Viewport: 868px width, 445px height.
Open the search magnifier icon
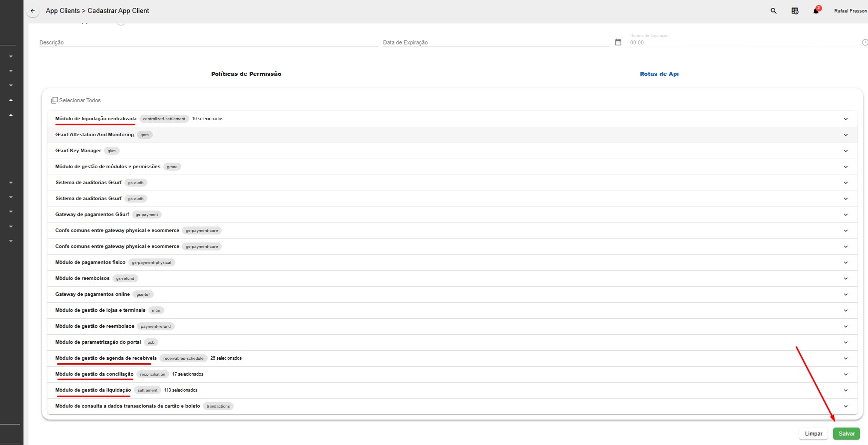(x=774, y=11)
